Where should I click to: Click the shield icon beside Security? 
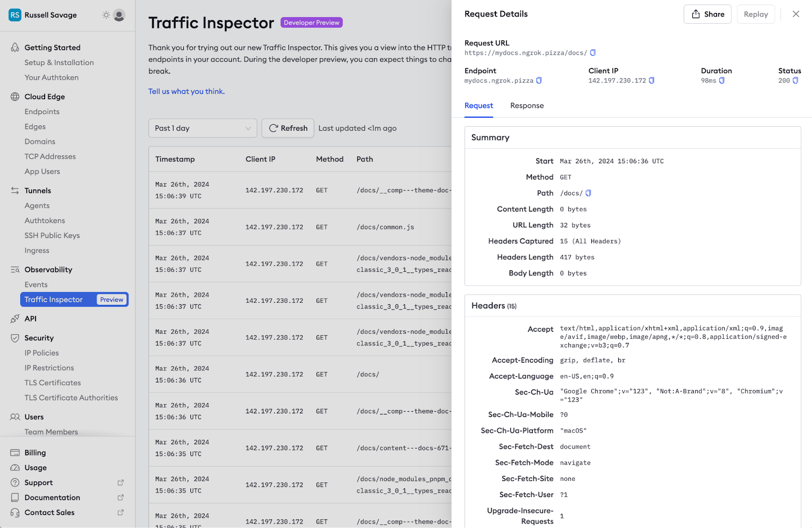point(15,338)
